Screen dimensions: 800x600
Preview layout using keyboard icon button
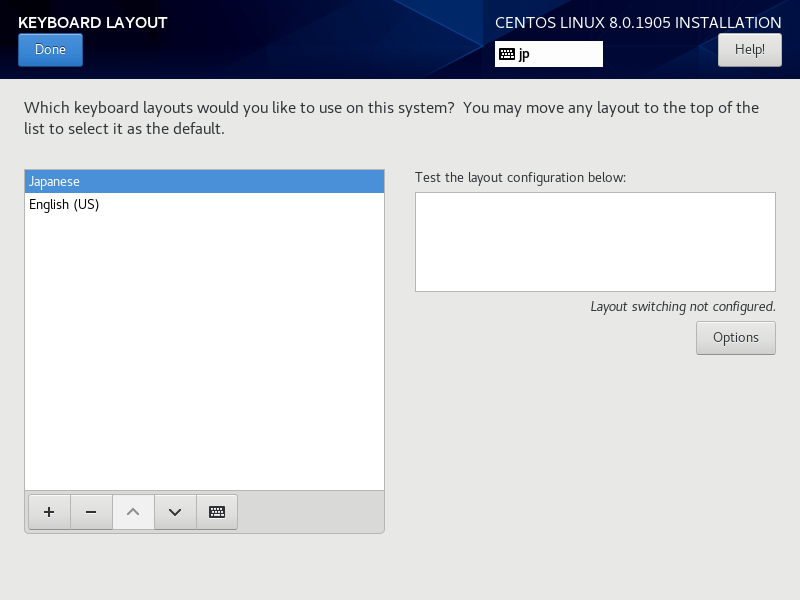(217, 512)
